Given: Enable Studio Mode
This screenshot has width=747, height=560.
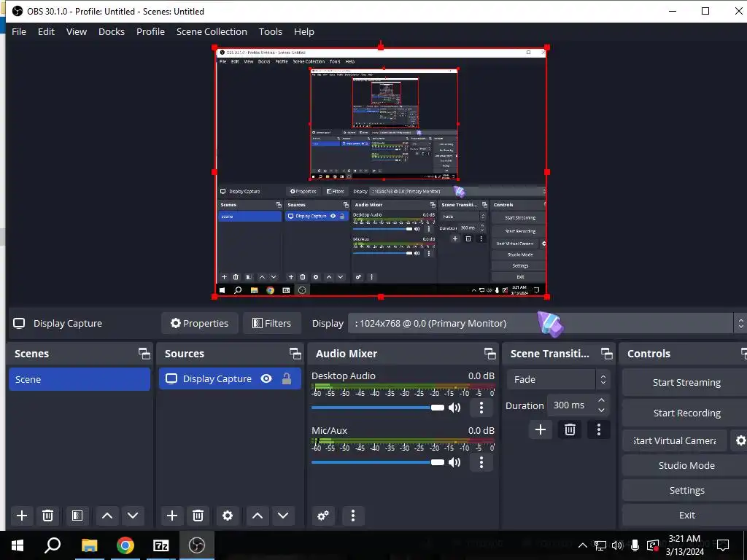Looking at the screenshot, I should tap(686, 466).
